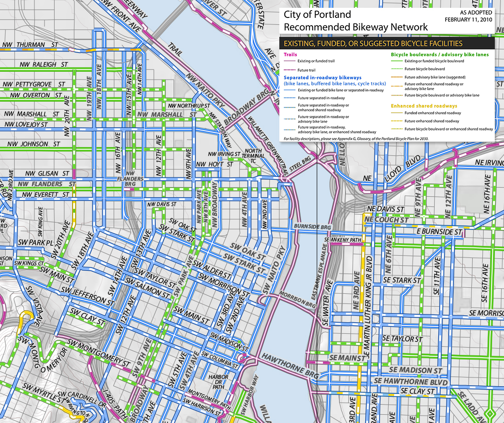Image resolution: width=504 pixels, height=423 pixels.
Task: Click the 'SE ANKENY PATH' label
Action: click(x=343, y=240)
